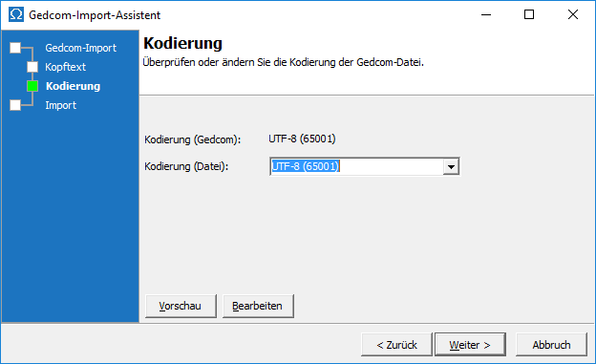Cancel the wizard via Abbruch
Viewport: 596px width, 364px height.
551,345
